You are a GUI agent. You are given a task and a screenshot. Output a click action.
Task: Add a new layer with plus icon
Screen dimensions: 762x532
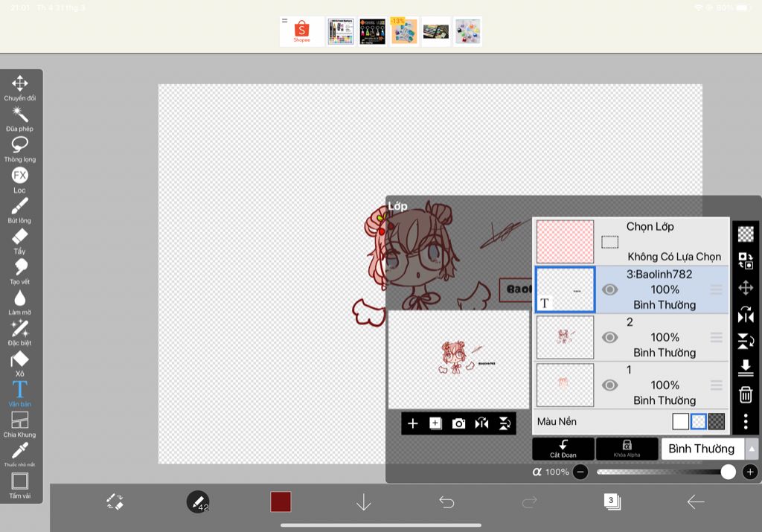click(412, 423)
